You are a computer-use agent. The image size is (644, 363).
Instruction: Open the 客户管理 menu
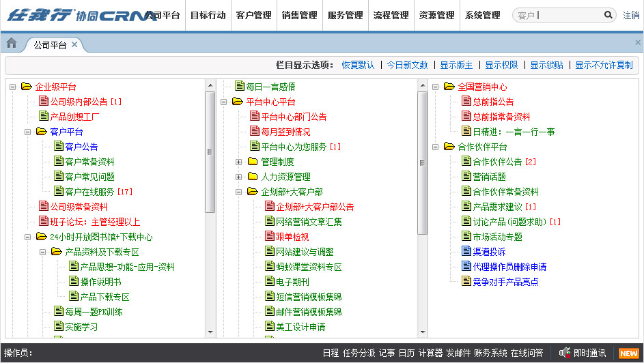253,15
